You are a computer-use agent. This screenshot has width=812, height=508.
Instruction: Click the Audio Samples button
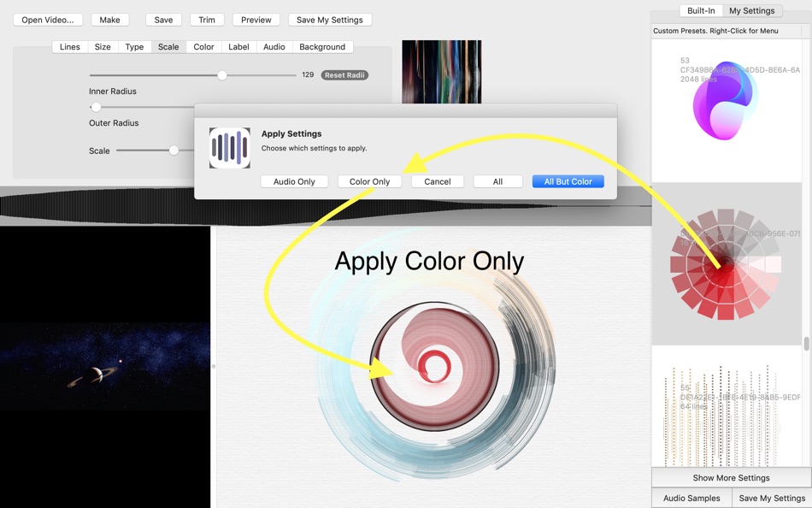pos(691,498)
